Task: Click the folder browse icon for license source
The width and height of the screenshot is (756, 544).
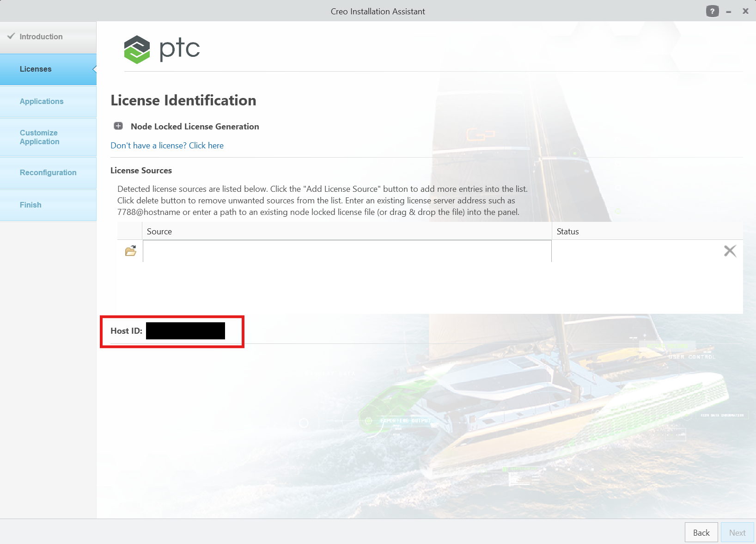Action: tap(131, 251)
